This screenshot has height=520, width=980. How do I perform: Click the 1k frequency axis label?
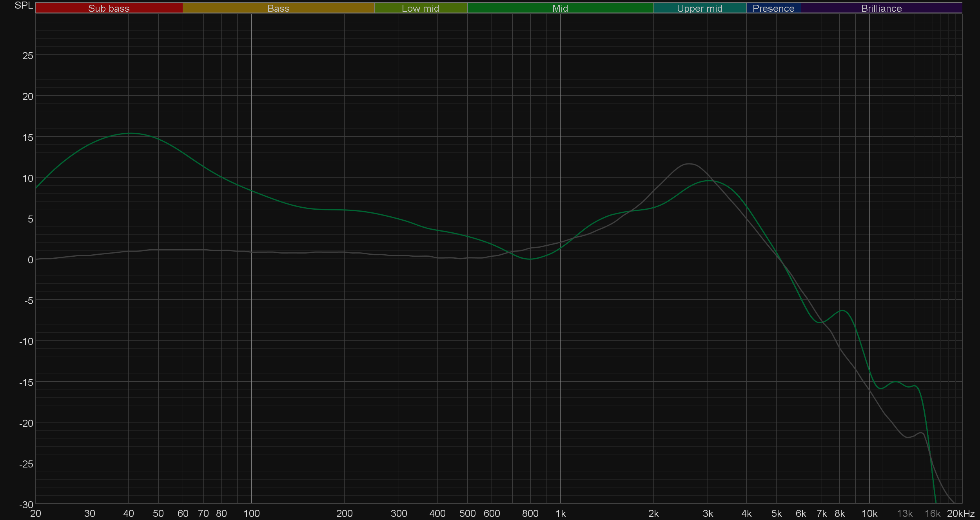point(561,513)
